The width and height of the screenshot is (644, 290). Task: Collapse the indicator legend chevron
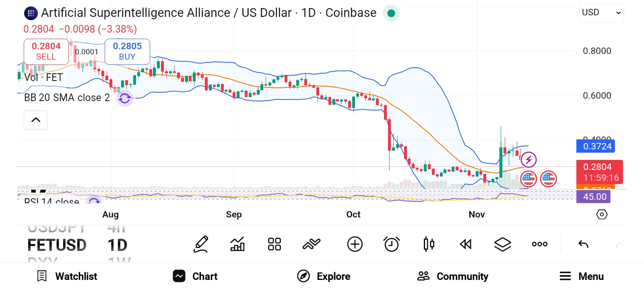tap(35, 120)
